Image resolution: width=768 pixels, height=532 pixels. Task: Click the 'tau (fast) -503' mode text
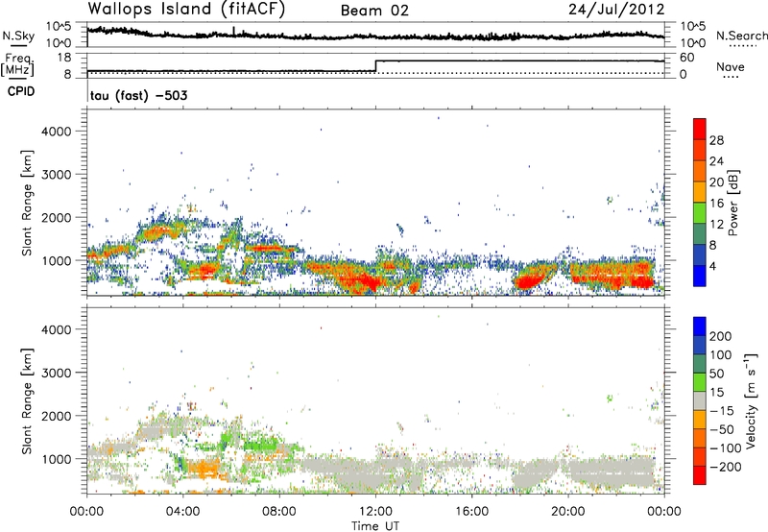click(x=138, y=95)
